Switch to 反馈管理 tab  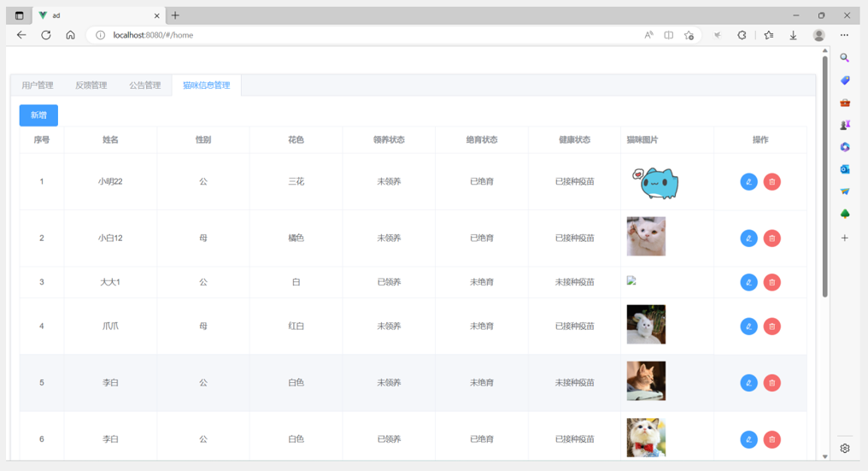[91, 85]
